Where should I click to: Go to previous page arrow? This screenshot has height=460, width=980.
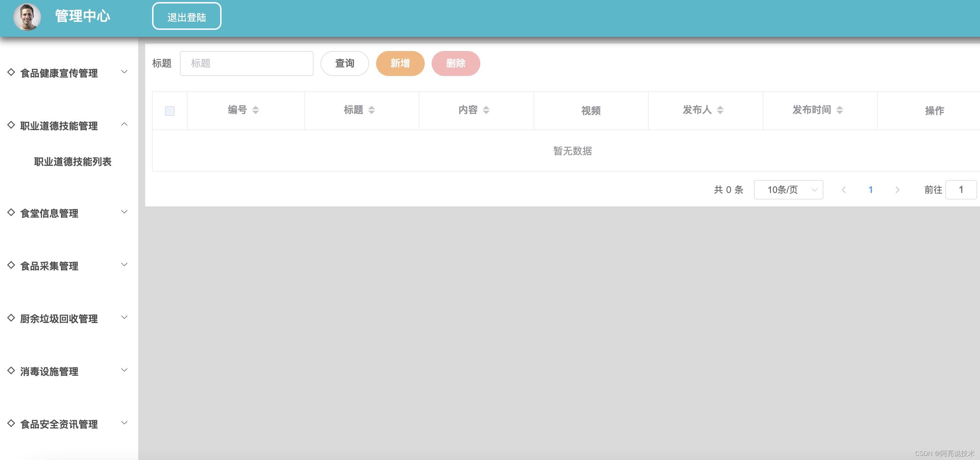(x=844, y=190)
